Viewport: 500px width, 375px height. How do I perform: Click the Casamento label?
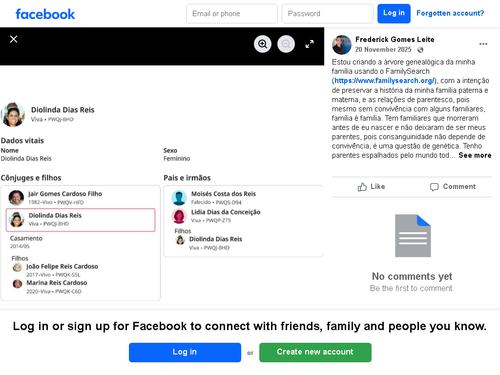pos(26,238)
